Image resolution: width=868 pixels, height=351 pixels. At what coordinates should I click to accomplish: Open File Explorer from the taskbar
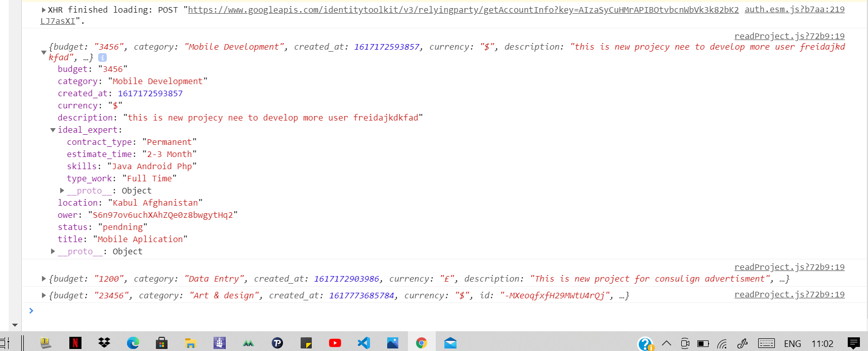190,343
